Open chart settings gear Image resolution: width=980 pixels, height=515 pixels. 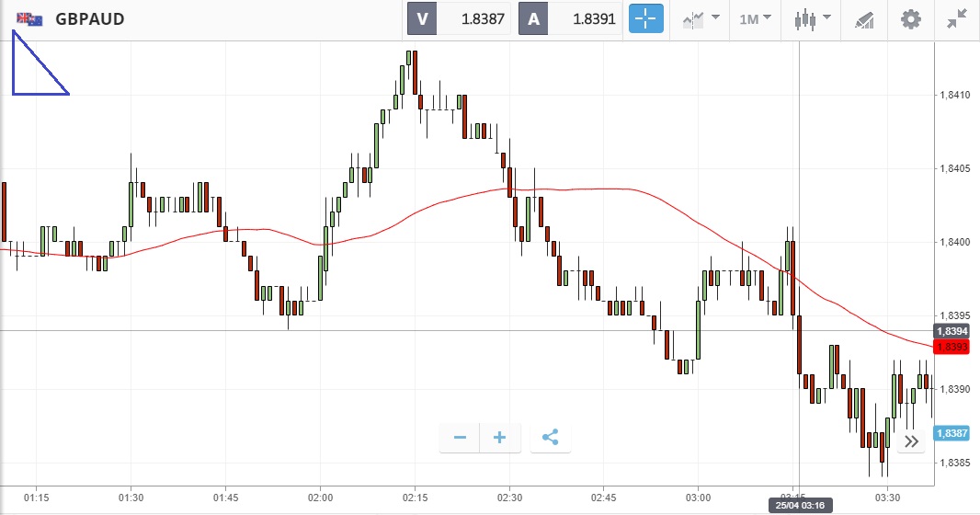910,18
